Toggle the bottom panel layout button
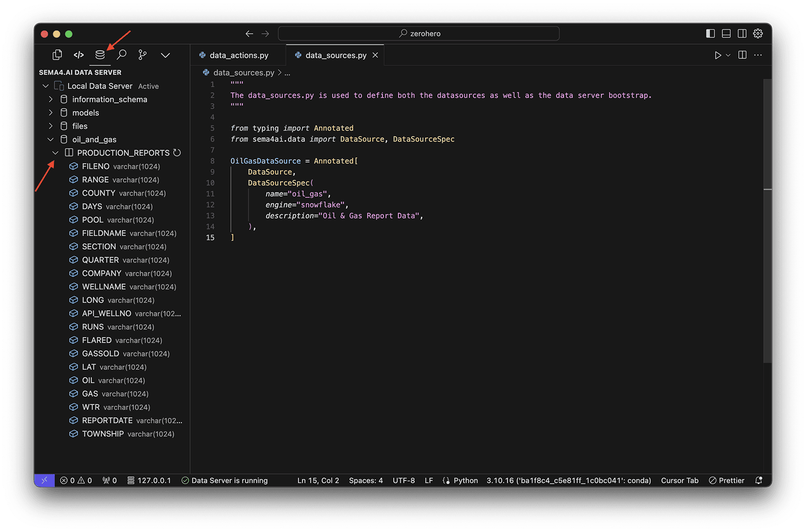 (726, 34)
